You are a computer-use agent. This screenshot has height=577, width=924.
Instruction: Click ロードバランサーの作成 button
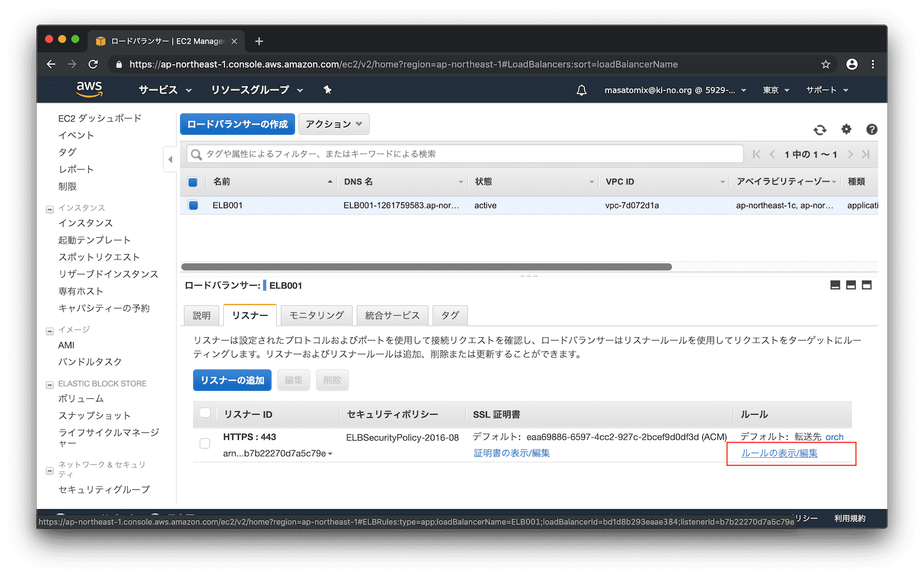click(238, 124)
